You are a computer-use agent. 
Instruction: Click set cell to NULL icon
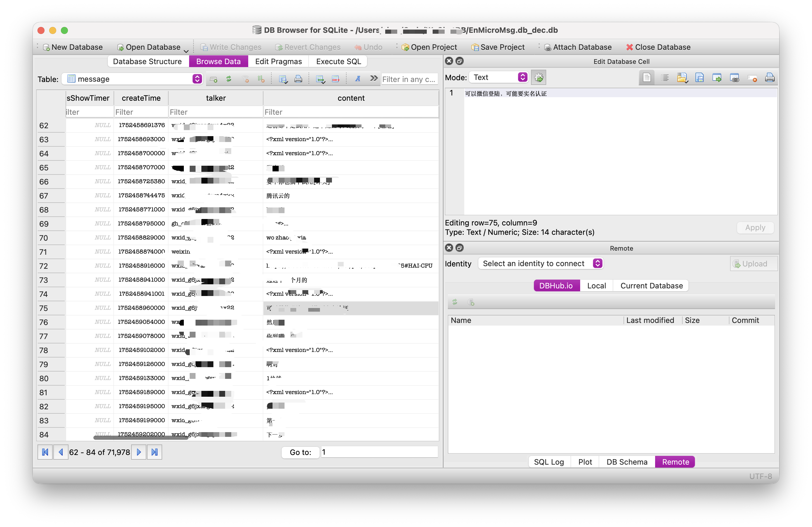pyautogui.click(x=752, y=78)
